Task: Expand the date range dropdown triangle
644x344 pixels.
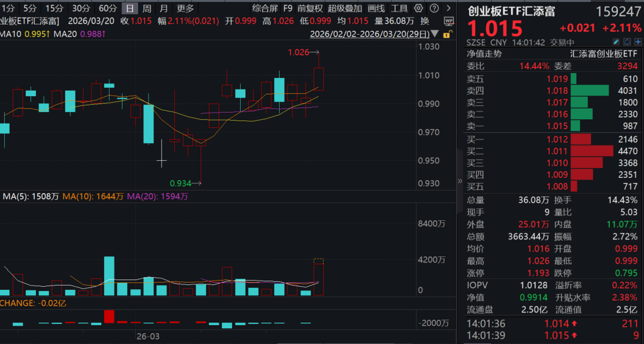Action: coord(434,35)
